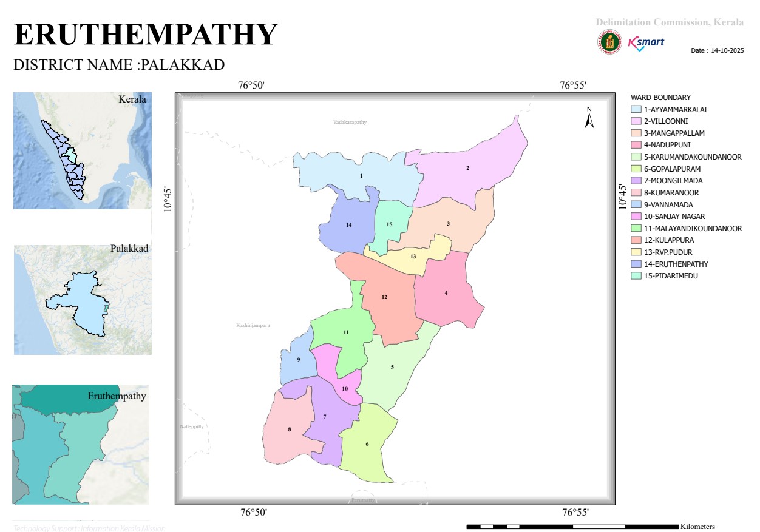The image size is (760, 532).
Task: Click the 6-GOPALAPURAM legend color swatch
Action: (x=636, y=169)
